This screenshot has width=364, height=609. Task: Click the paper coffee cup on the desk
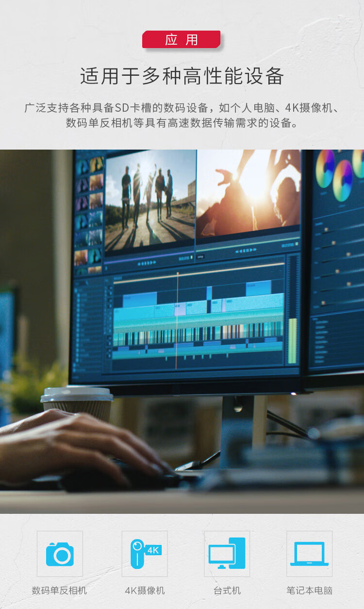tap(77, 403)
